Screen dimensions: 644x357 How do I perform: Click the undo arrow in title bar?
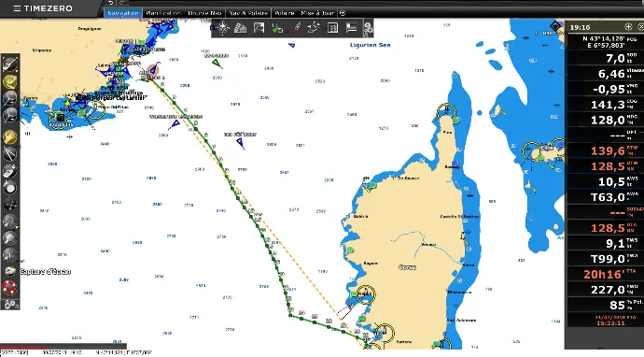[x=110, y=3]
